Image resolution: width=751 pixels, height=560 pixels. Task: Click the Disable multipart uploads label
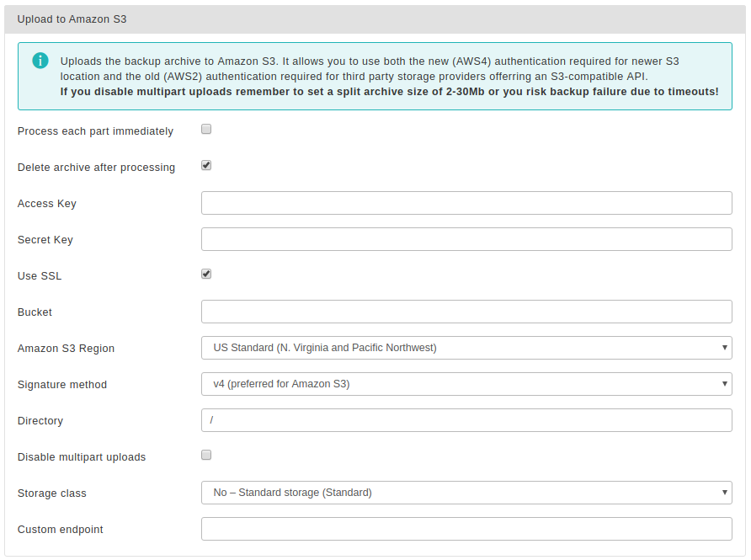click(x=82, y=457)
